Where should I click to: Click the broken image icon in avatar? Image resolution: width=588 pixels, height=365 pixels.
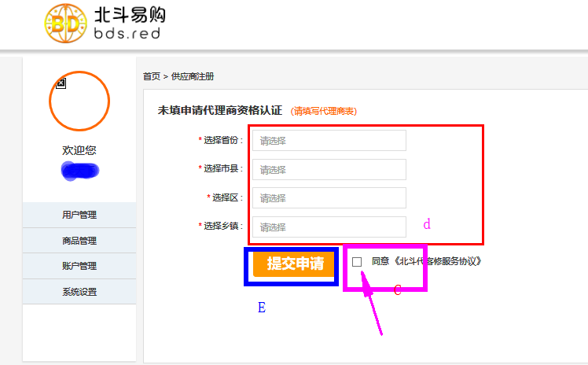pos(61,83)
